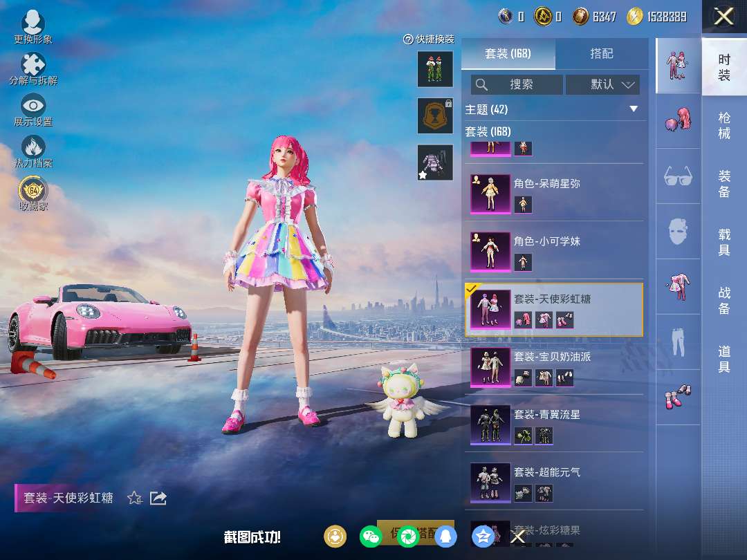Favorite the outfit with star icon

coord(135,498)
